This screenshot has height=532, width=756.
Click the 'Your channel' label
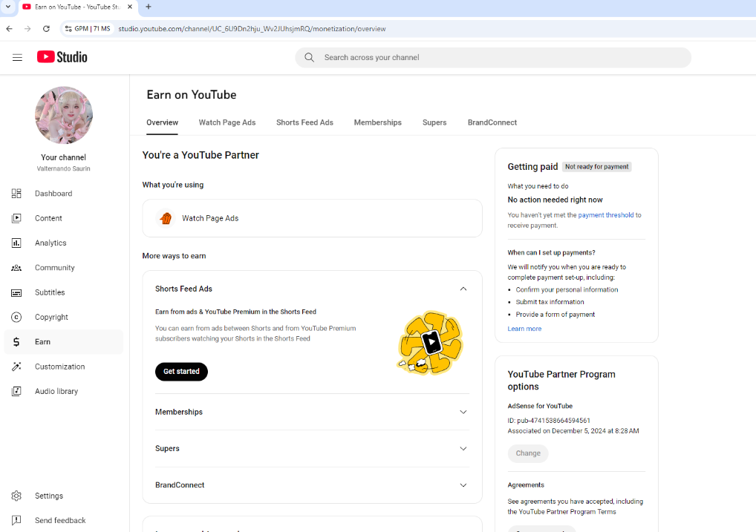pyautogui.click(x=64, y=157)
